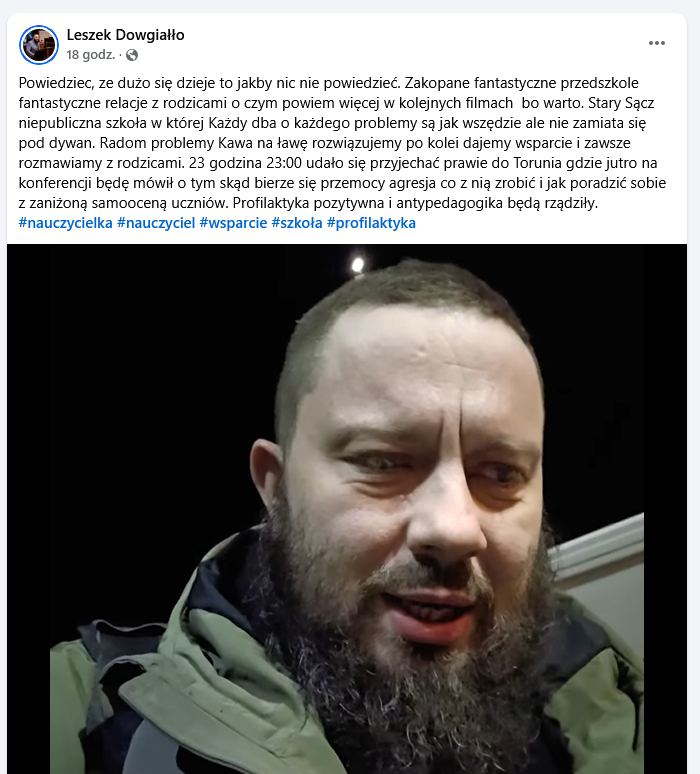The image size is (700, 774).
Task: Open the three-dot post options menu
Action: tap(657, 43)
